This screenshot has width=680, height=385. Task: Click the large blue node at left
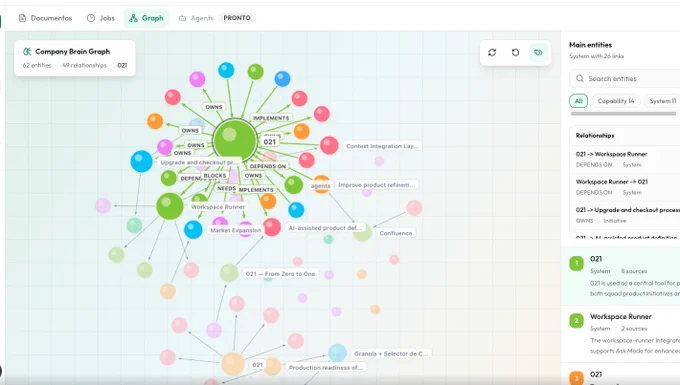point(141,161)
